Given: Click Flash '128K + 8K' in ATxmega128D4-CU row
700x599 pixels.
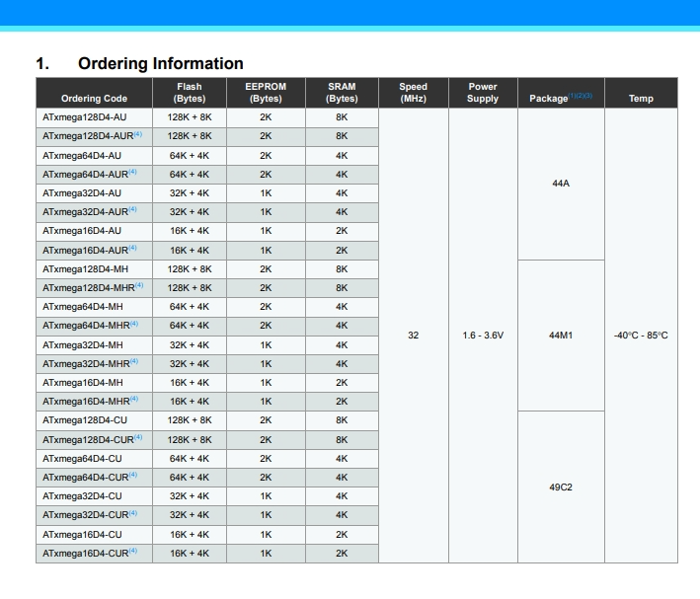Looking at the screenshot, I should pyautogui.click(x=190, y=420).
